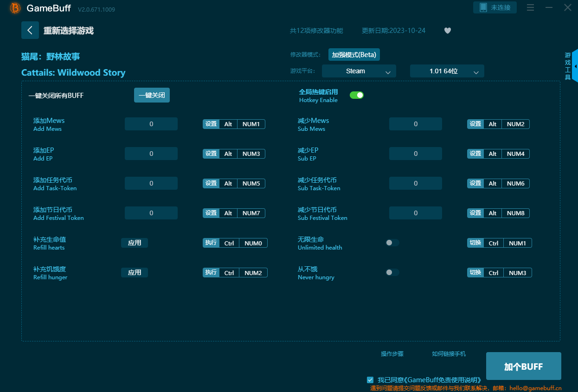Toggle Never hungry switch
Viewport: 578px width, 392px height.
tap(392, 272)
